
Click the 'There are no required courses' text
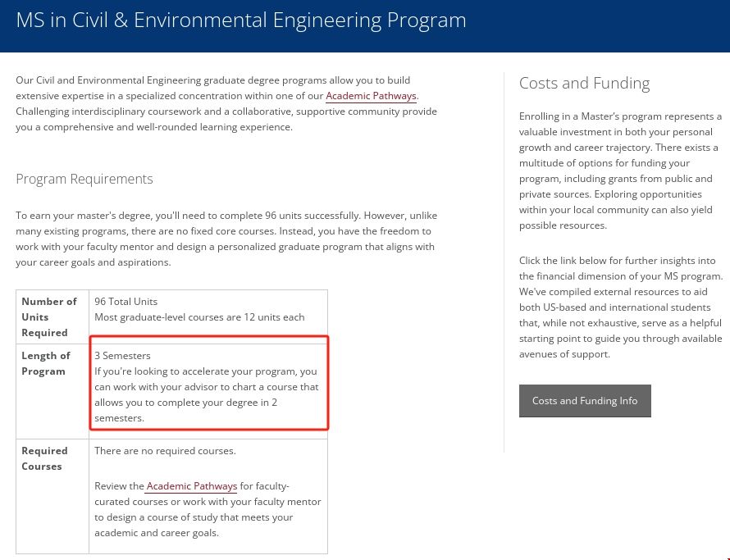coord(165,451)
